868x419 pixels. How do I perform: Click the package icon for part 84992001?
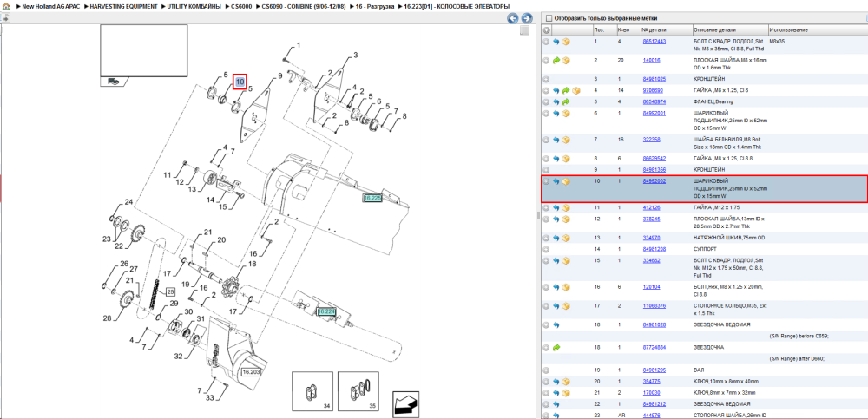coord(566,114)
